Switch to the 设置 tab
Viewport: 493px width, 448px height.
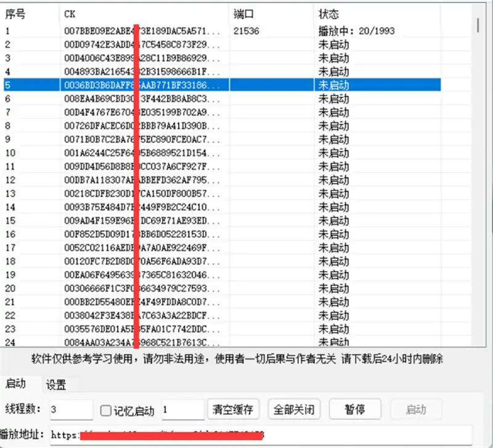[x=56, y=385]
